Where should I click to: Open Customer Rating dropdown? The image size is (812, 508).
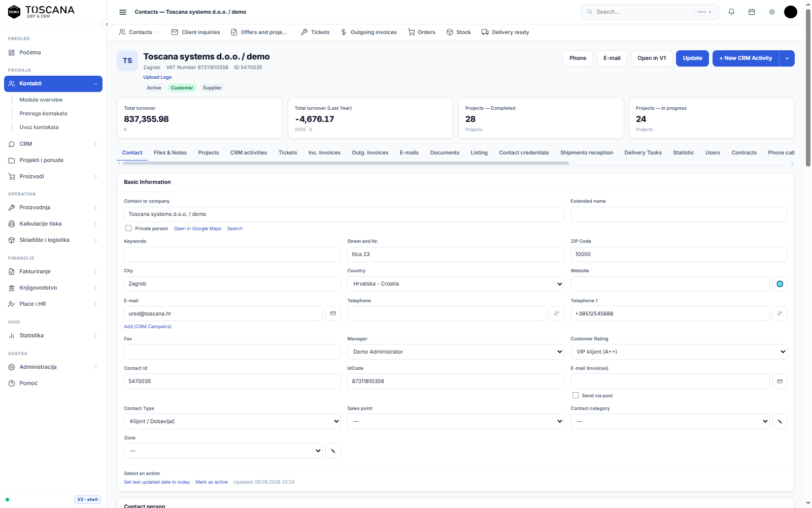(679, 352)
